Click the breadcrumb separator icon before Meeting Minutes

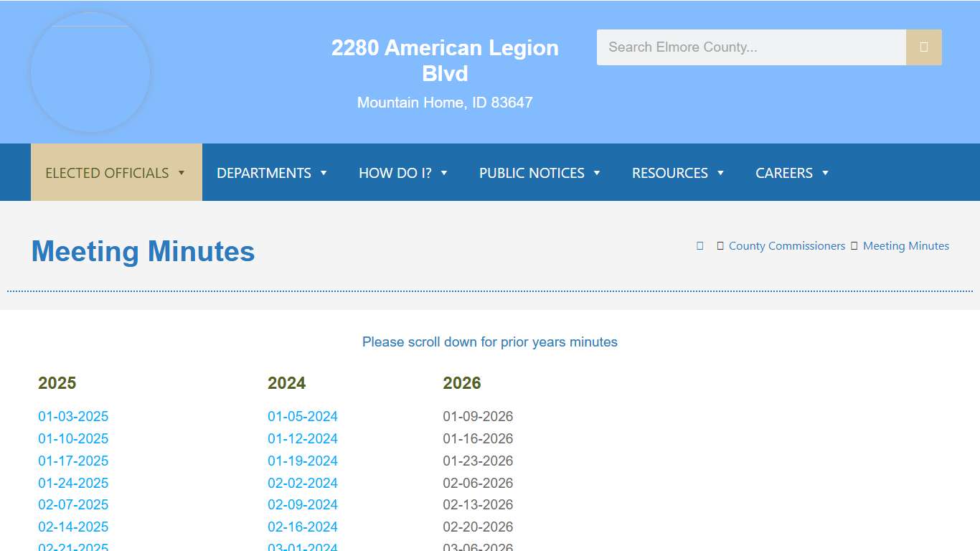tap(853, 245)
